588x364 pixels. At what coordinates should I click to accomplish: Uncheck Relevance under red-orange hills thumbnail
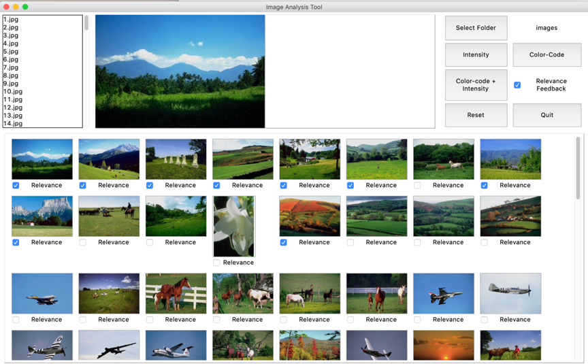tap(284, 242)
